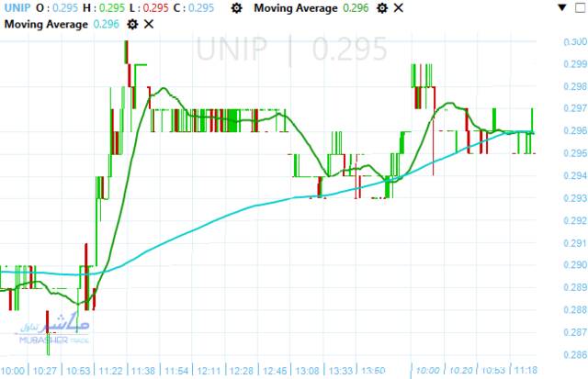
Task: Click 0.289 price axis label
Action: pyautogui.click(x=575, y=287)
